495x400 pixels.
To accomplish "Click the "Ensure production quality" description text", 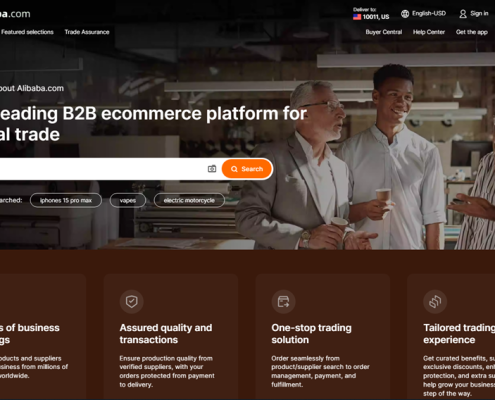I will coord(167,371).
